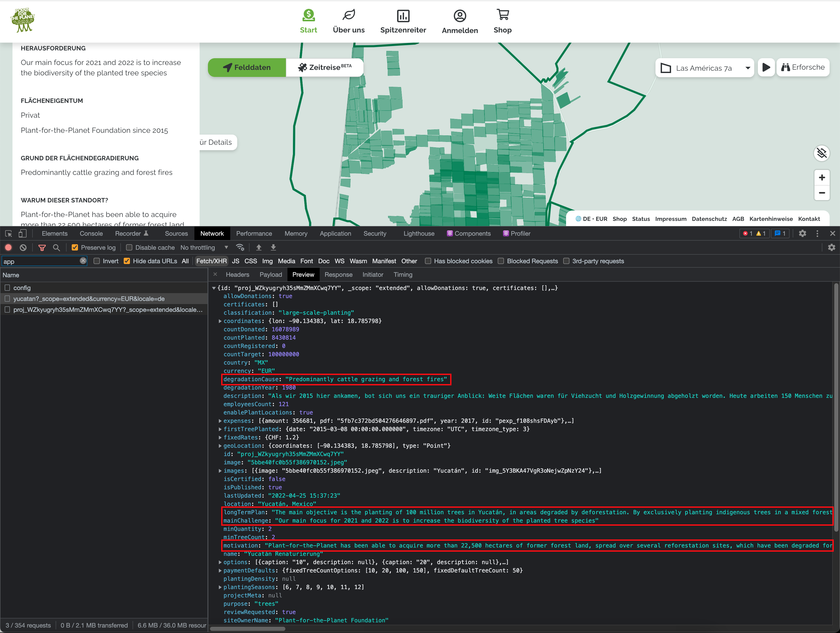Toggle the Invert filter checkbox

pyautogui.click(x=97, y=261)
